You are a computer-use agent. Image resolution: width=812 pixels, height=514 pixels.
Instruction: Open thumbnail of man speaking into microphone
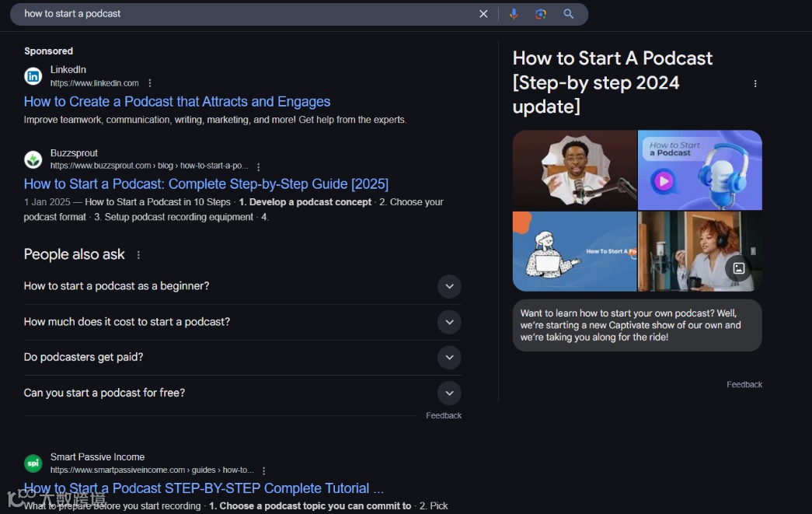click(575, 170)
